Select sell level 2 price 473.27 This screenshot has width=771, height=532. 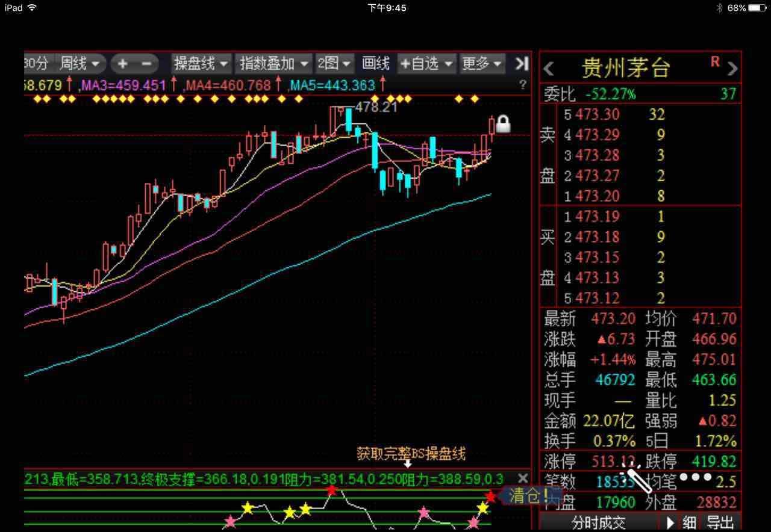tap(597, 176)
